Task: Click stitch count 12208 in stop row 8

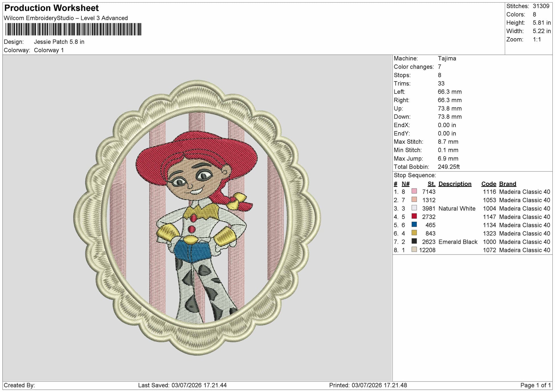Action: point(427,250)
